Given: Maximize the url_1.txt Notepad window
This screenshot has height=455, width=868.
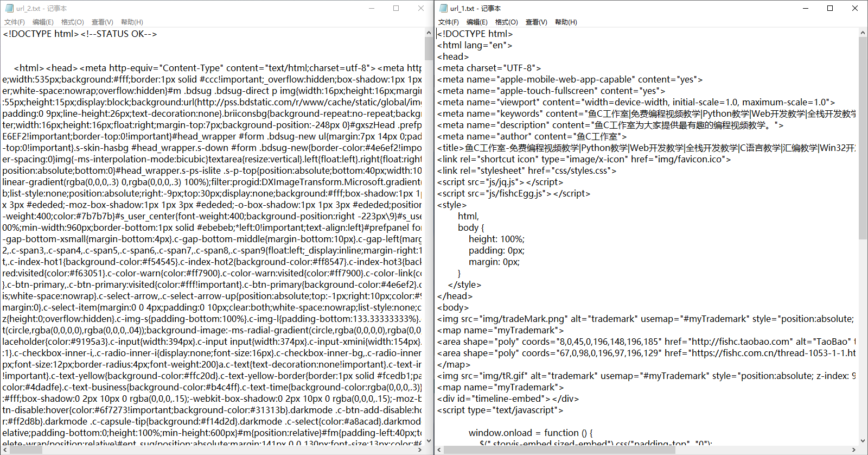Looking at the screenshot, I should click(830, 8).
